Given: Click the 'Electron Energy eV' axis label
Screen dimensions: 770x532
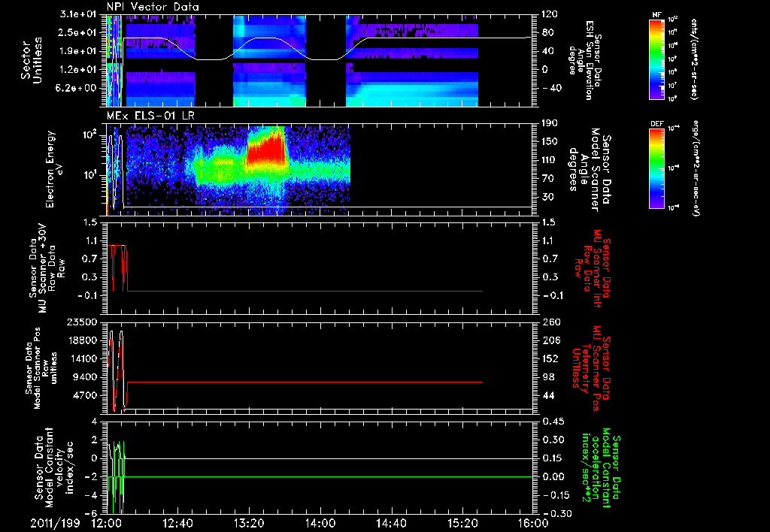Looking at the screenshot, I should (x=54, y=169).
